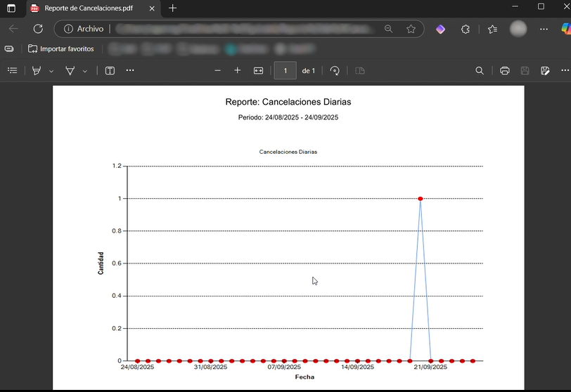Open a new browser tab

173,8
